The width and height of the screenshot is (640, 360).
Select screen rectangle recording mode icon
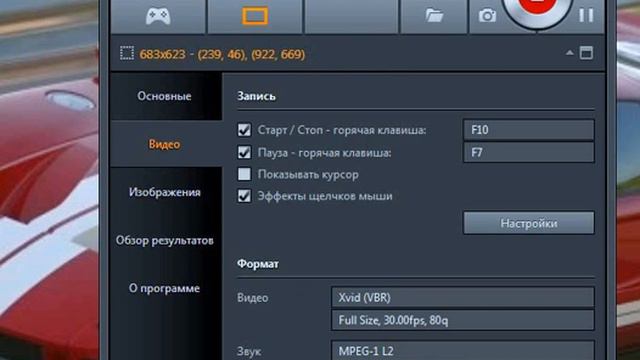[255, 16]
